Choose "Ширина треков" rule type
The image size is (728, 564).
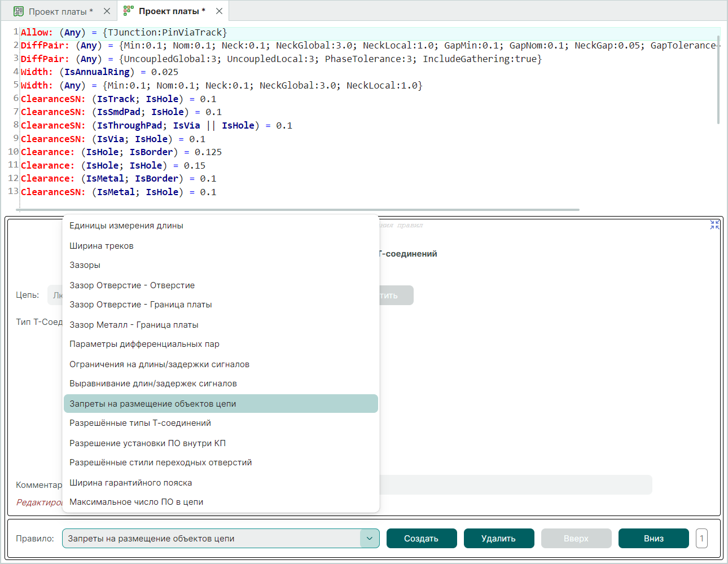102,246
